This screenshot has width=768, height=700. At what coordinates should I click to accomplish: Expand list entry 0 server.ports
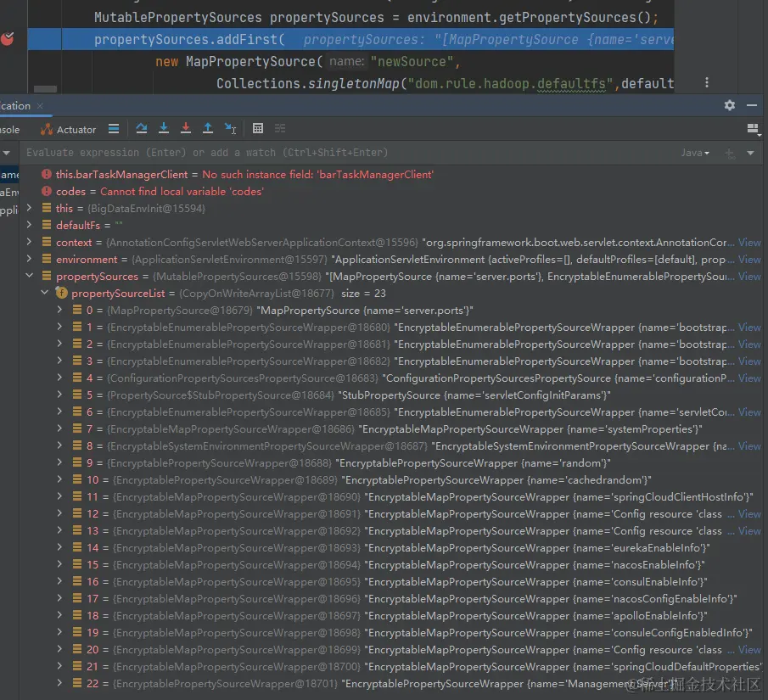(59, 310)
